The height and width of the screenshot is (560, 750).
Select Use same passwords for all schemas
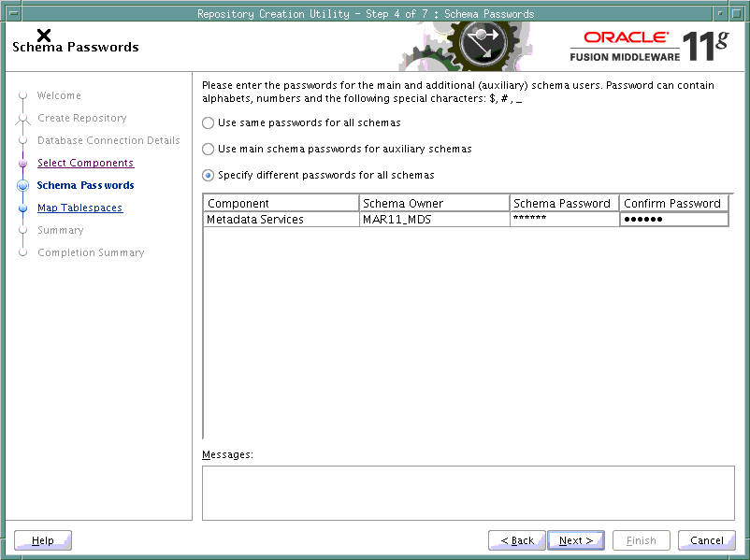tap(209, 123)
